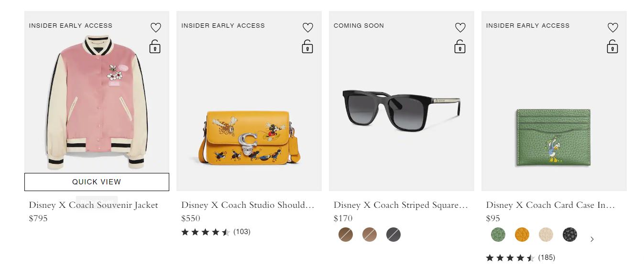Select the dark gray sunglasses swatch
The height and width of the screenshot is (268, 644).
(x=393, y=235)
